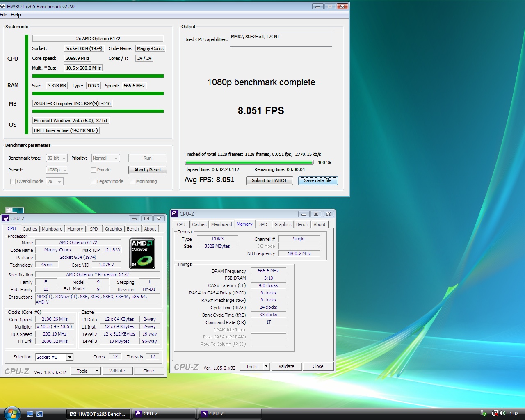525x420 pixels.
Task: Click the DRAM Frequency 666.6 MHz value
Action: [268, 271]
